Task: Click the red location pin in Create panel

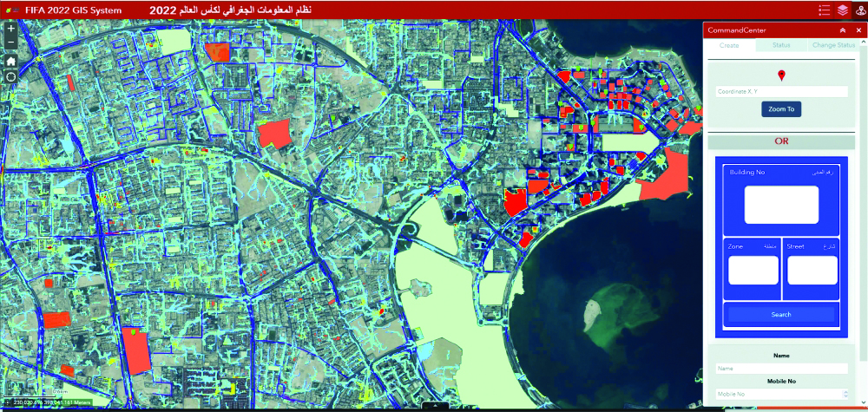Action: (x=781, y=75)
